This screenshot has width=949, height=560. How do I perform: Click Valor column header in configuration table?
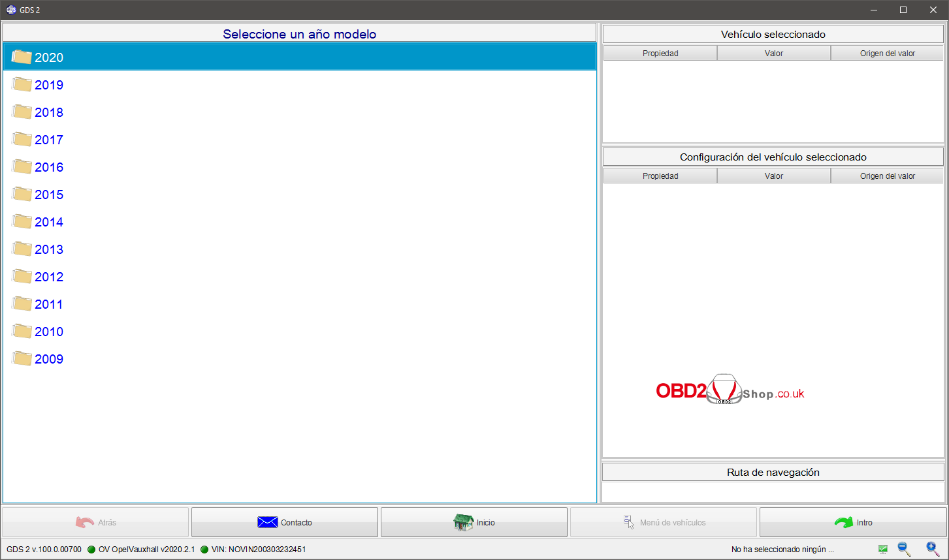(x=774, y=176)
